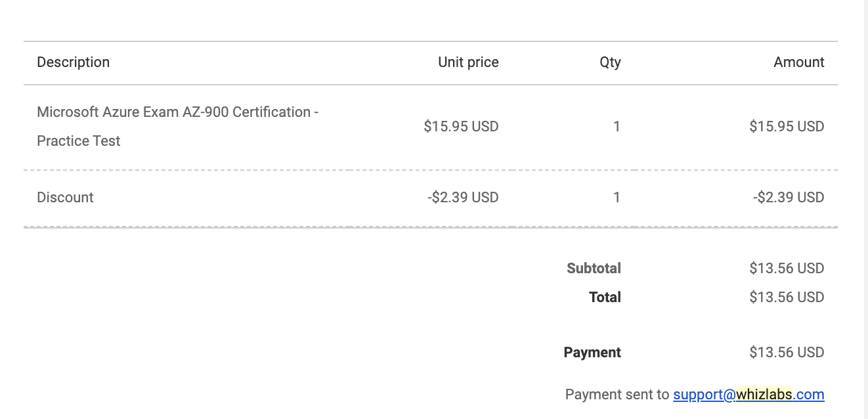Click the Subtotal label
The image size is (868, 419).
594,269
